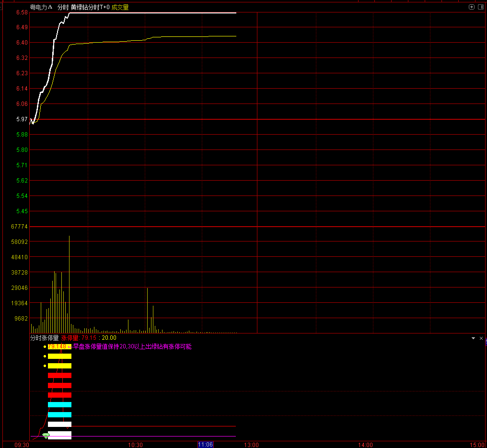The width and height of the screenshot is (487, 448).
Task: Click the 粤电力A stock name label
Action: [41, 7]
